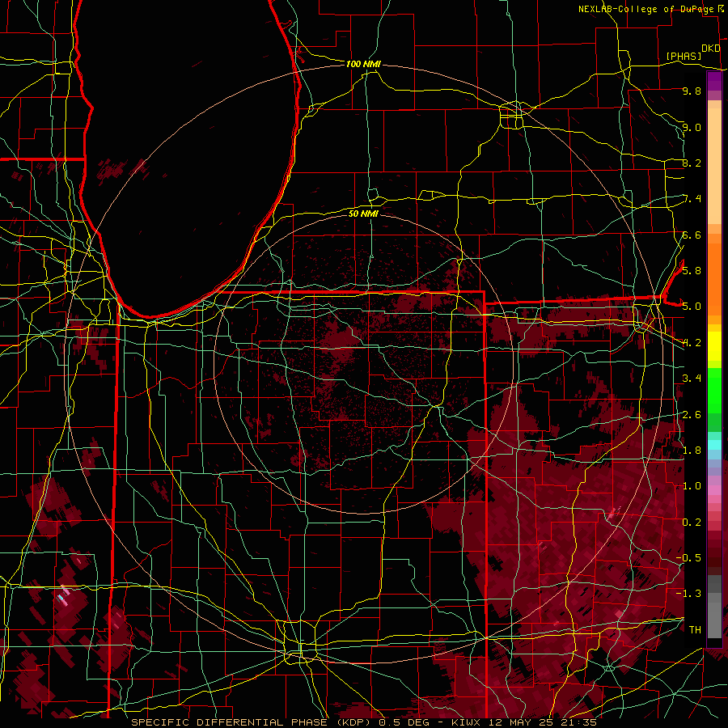
Task: Pick the bright yellow band on the color bar
Action: (714, 346)
